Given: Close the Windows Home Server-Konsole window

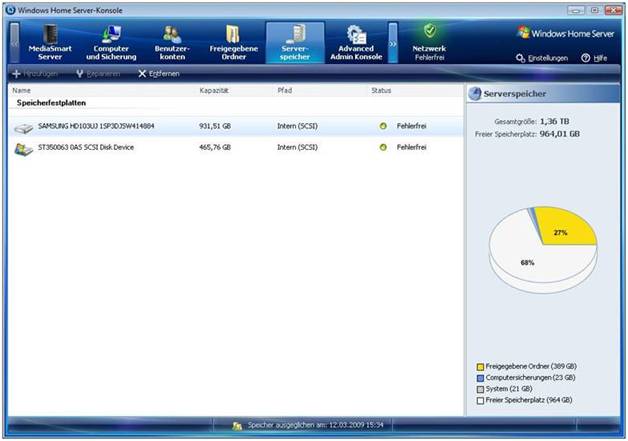Looking at the screenshot, I should click(x=613, y=10).
